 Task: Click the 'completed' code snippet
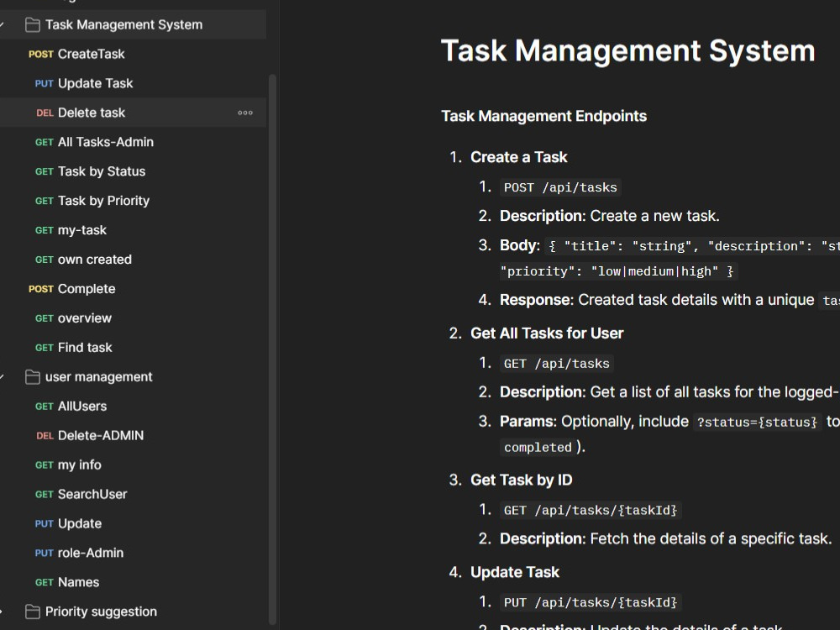pos(538,448)
